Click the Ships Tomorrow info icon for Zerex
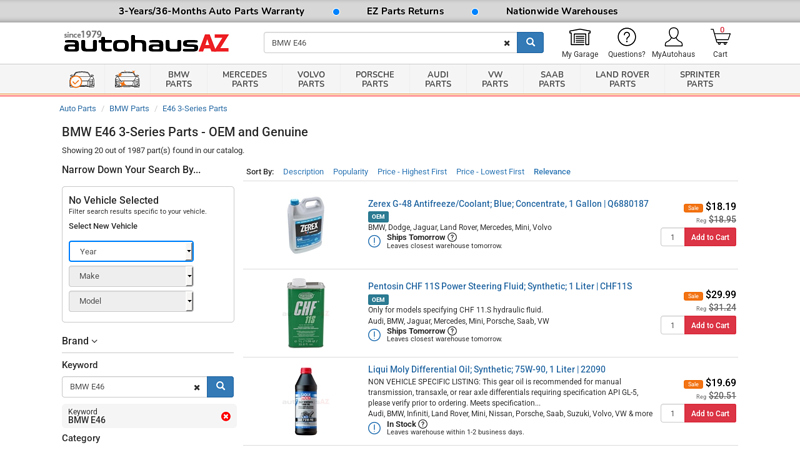 [x=452, y=238]
